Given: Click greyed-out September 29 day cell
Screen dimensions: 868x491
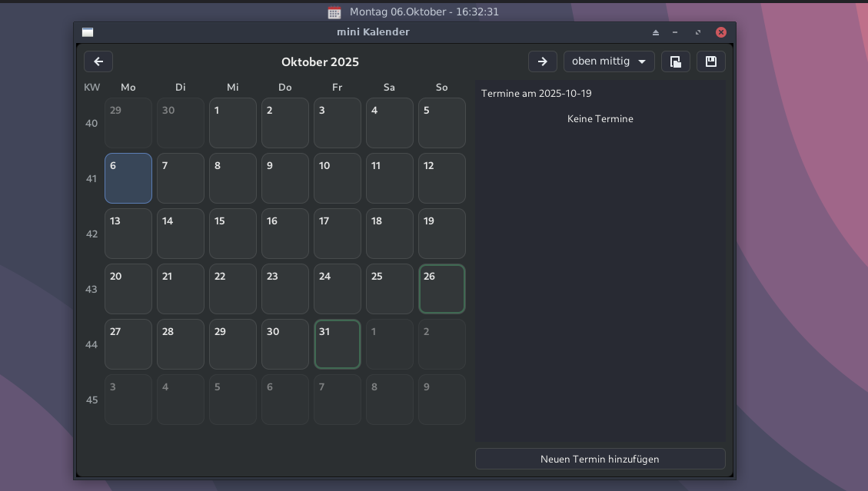Looking at the screenshot, I should click(128, 123).
